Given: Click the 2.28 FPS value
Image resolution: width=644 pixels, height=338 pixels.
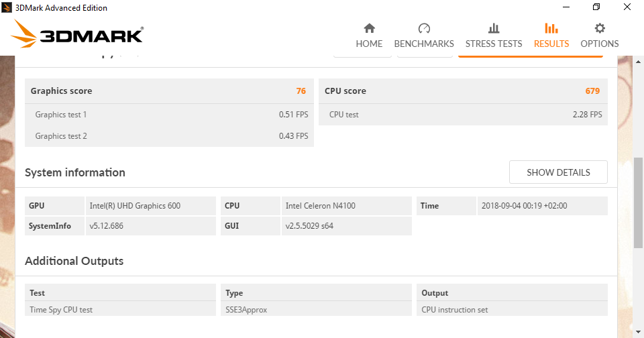Looking at the screenshot, I should (588, 115).
